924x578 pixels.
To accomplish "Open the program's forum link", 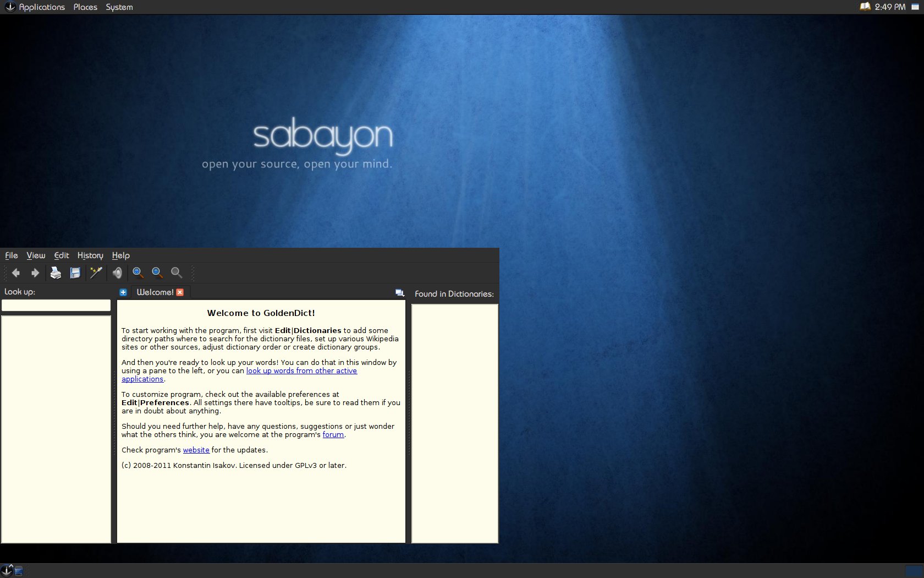I will point(333,435).
